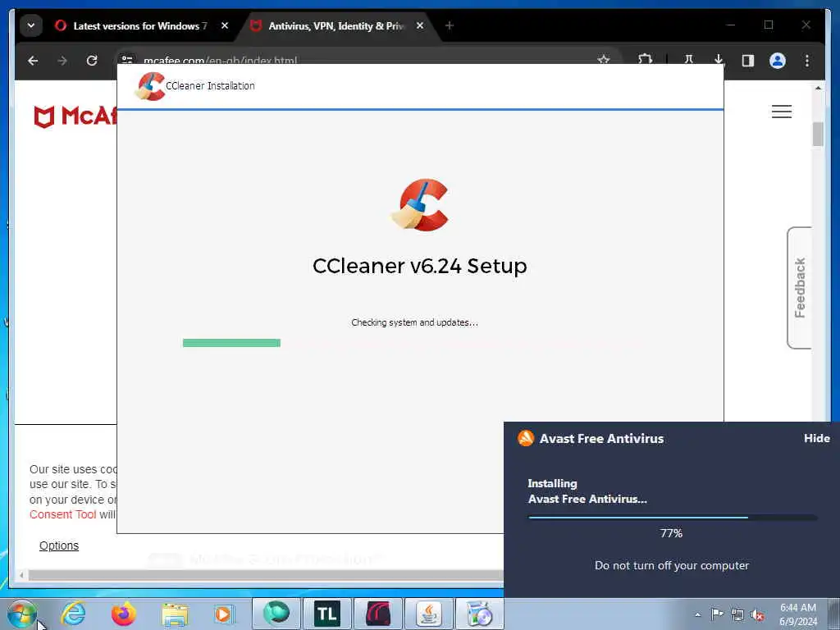
Task: Select the Antivirus, VPN, Identity tab
Action: pos(336,25)
